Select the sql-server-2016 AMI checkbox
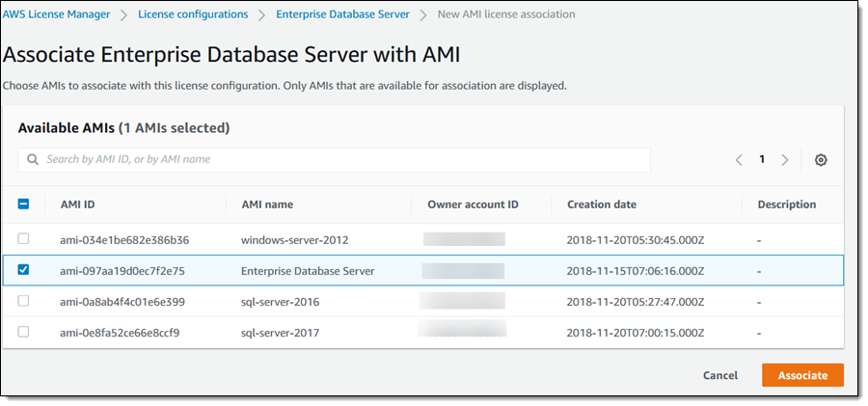The height and width of the screenshot is (406, 868). pos(24,301)
